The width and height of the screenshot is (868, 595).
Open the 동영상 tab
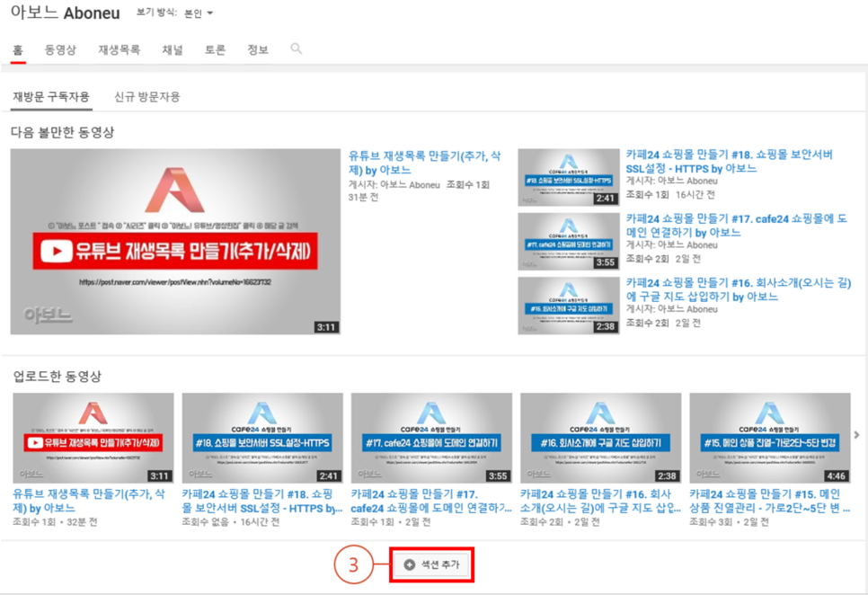pos(60,49)
